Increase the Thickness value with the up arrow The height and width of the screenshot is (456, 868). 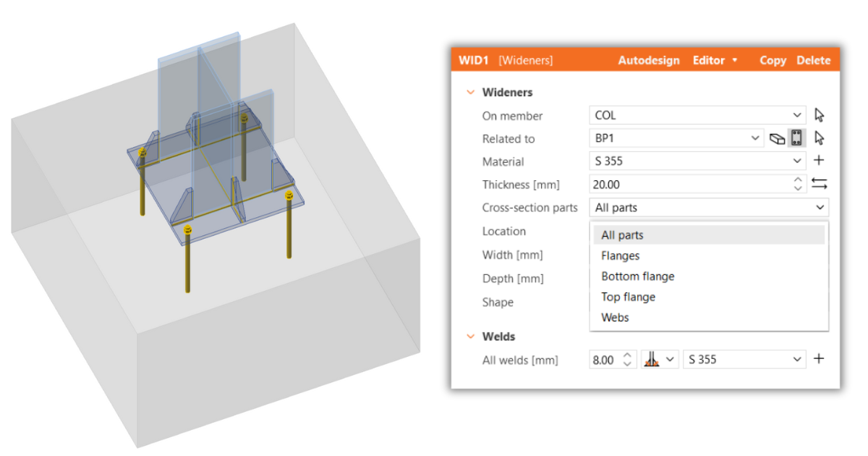tap(797, 180)
